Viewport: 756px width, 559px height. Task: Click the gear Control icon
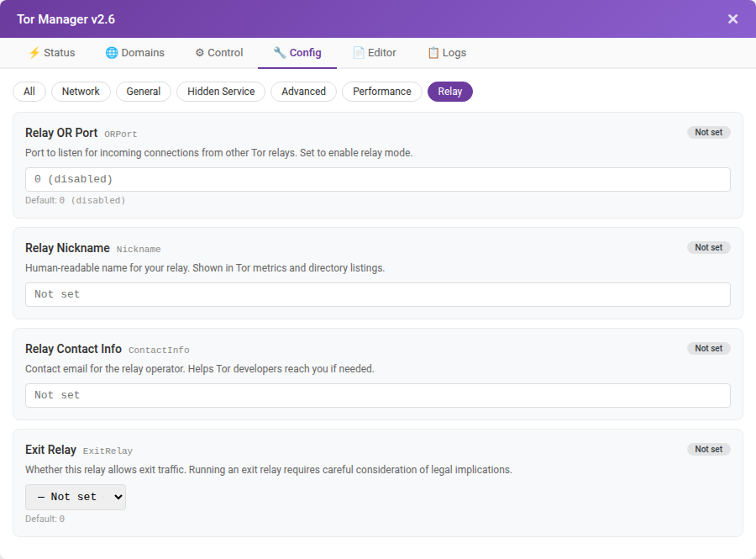pos(200,53)
